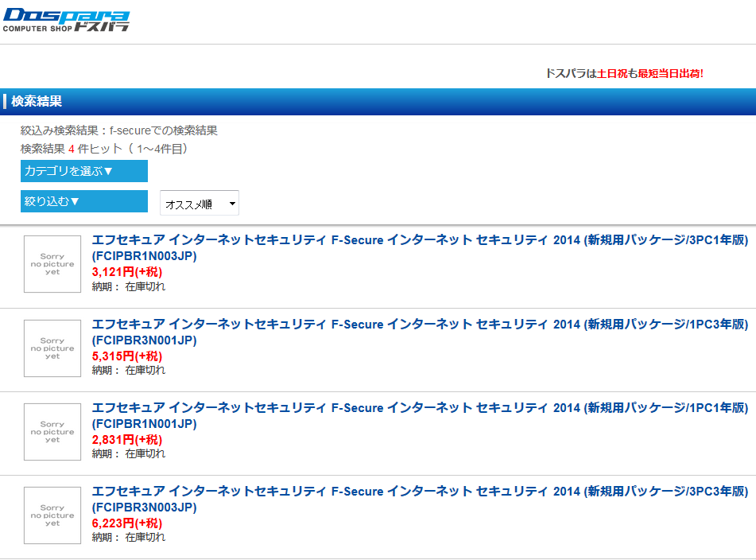756x560 pixels.
Task: Click the 土日祝も最短当日出荷 shipping notice
Action: (x=624, y=73)
